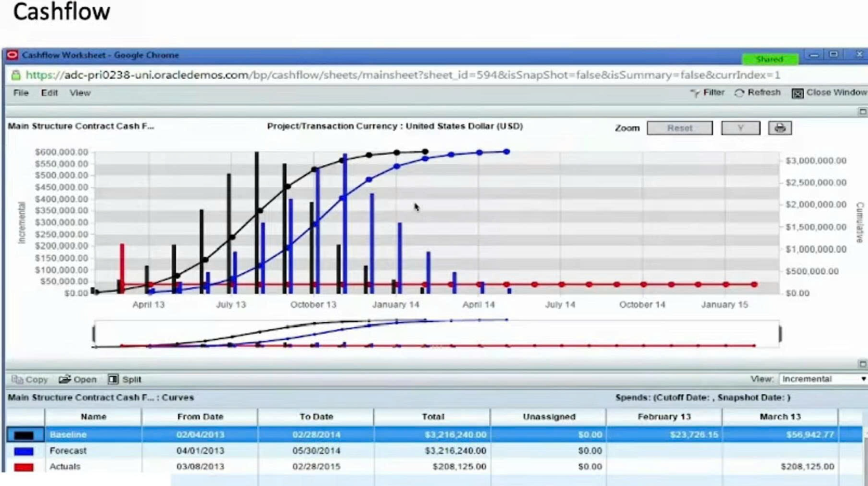Collapse the chart panel with corner toggle
This screenshot has width=868, height=486.
tap(862, 111)
